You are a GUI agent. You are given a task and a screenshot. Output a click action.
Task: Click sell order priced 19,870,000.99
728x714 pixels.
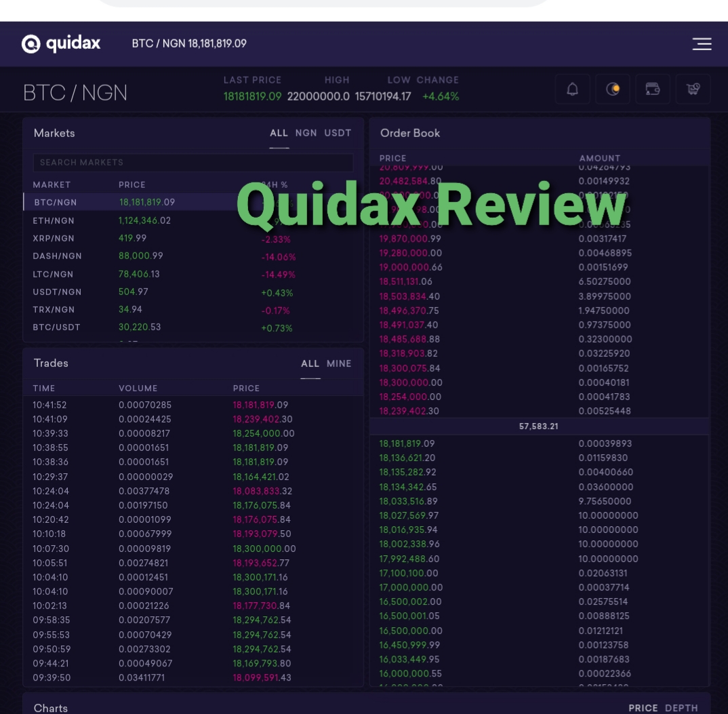(x=540, y=239)
